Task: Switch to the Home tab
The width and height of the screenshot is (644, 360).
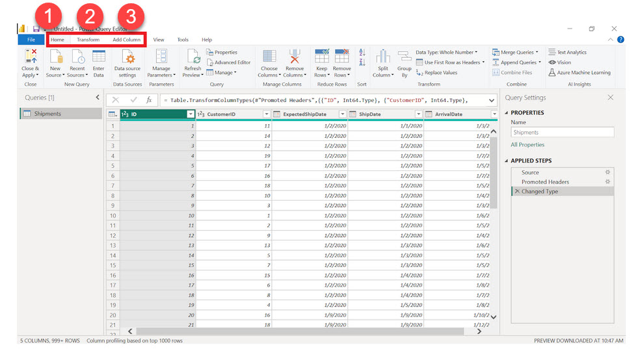Action: tap(57, 40)
